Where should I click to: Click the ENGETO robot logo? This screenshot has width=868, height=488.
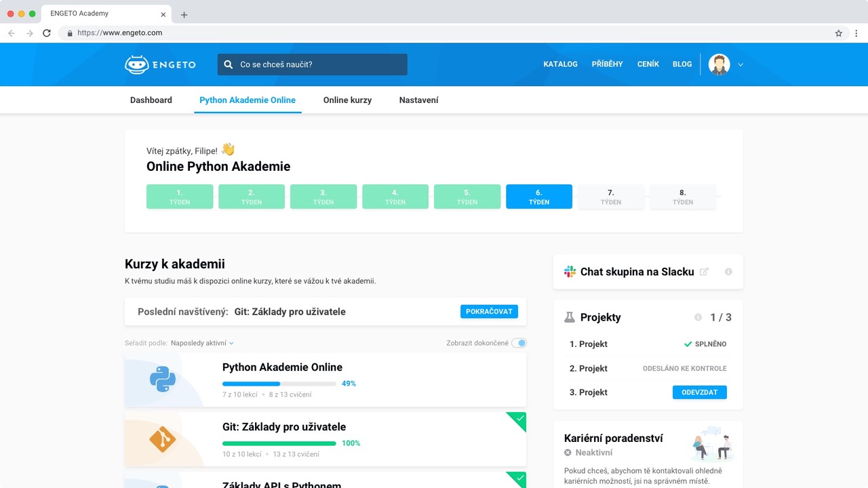(x=160, y=64)
